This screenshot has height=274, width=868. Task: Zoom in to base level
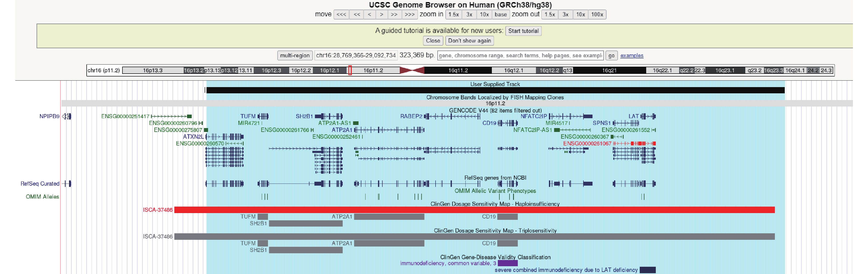500,15
